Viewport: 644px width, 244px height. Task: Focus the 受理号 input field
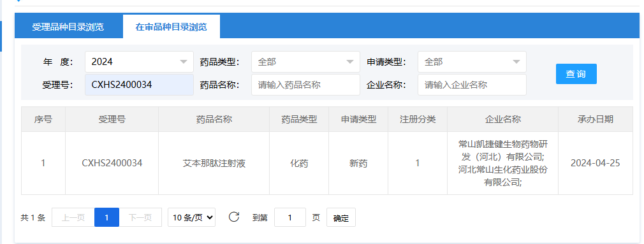(x=139, y=85)
